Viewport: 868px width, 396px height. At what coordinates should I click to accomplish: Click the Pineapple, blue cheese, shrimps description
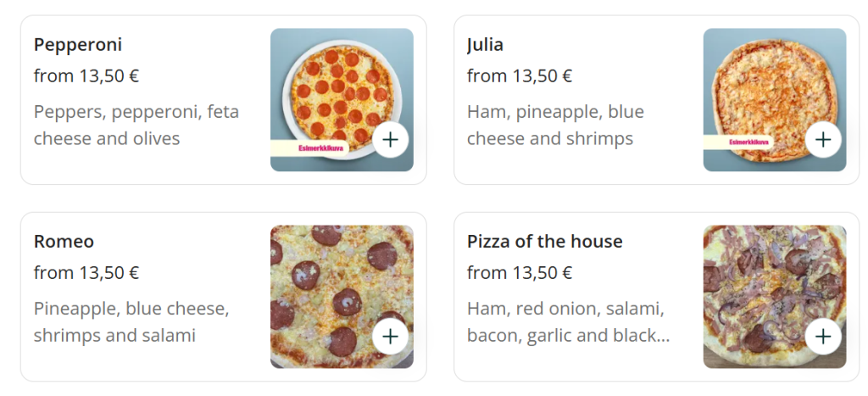(x=131, y=321)
